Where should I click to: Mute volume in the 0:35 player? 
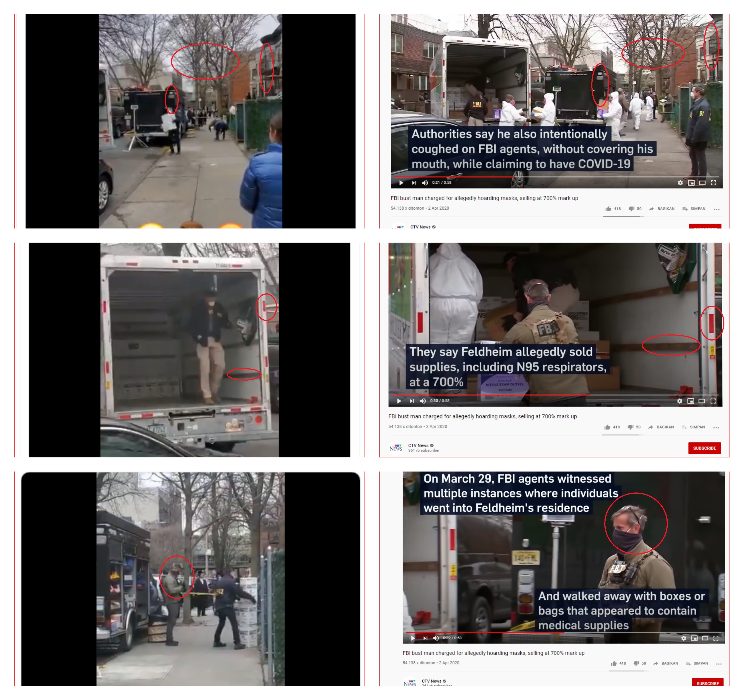pyautogui.click(x=423, y=401)
